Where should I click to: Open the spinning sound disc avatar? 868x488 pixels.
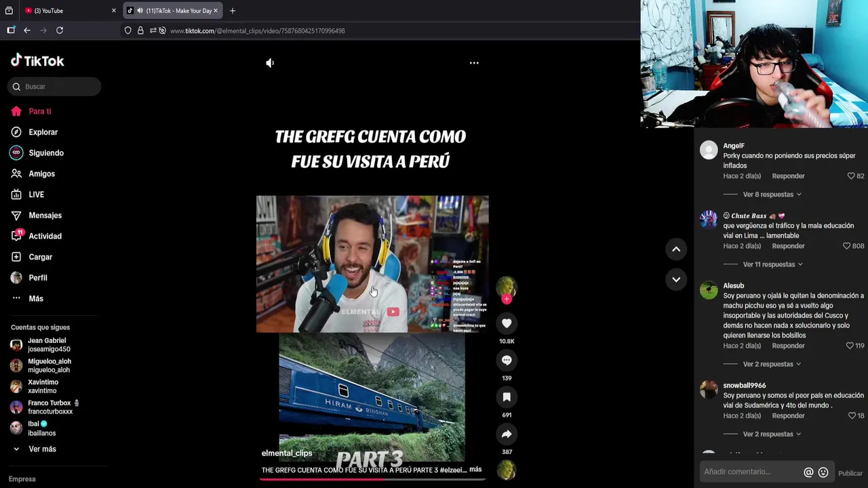(507, 469)
